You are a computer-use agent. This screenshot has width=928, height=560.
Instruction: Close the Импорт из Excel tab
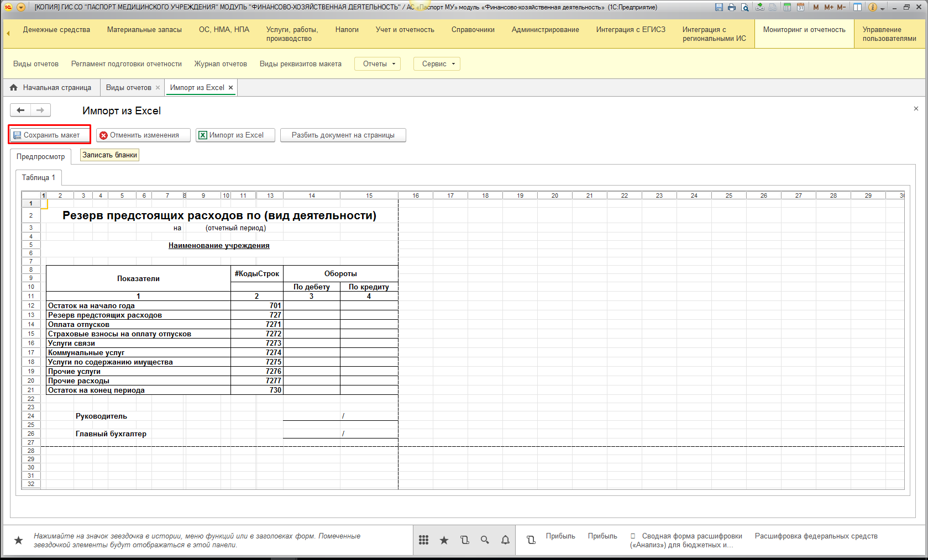click(x=231, y=88)
